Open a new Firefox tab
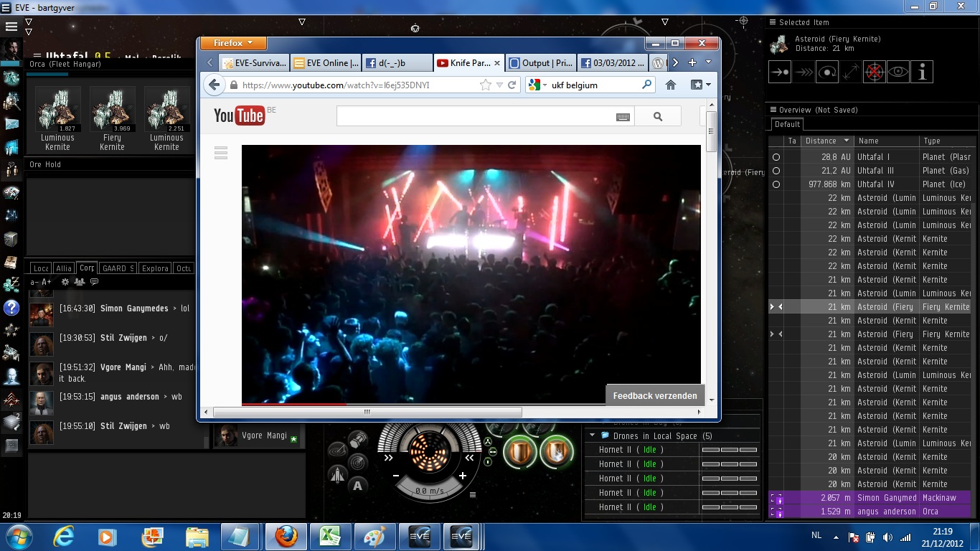980x551 pixels. click(x=692, y=62)
